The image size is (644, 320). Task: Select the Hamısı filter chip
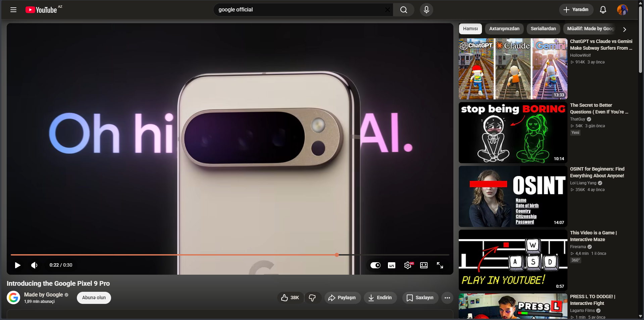470,29
